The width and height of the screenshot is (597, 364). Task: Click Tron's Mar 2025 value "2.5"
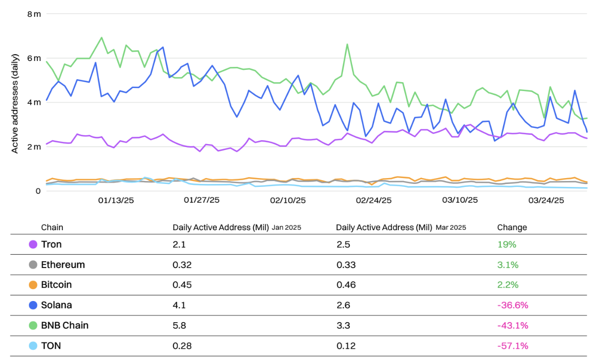343,244
